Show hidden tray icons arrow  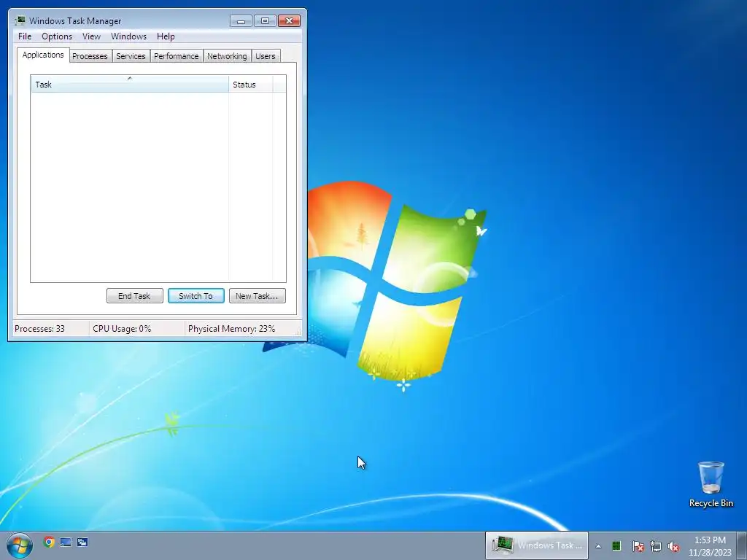click(x=598, y=546)
